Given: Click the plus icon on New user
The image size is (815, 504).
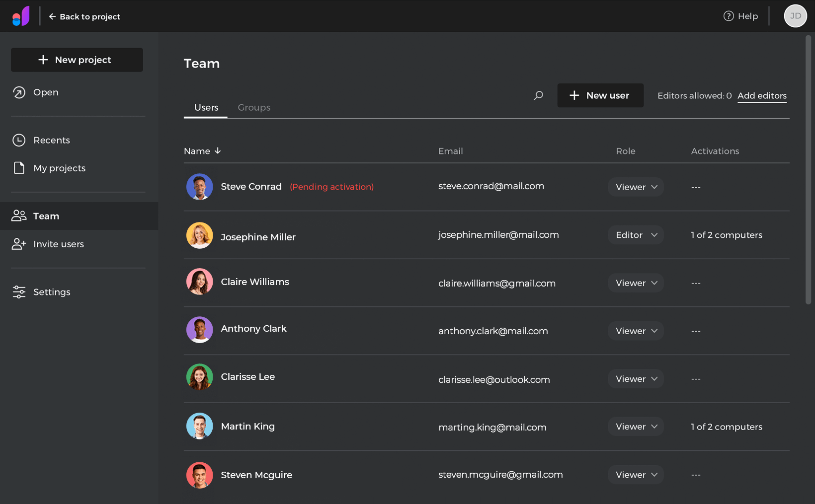Looking at the screenshot, I should 574,95.
